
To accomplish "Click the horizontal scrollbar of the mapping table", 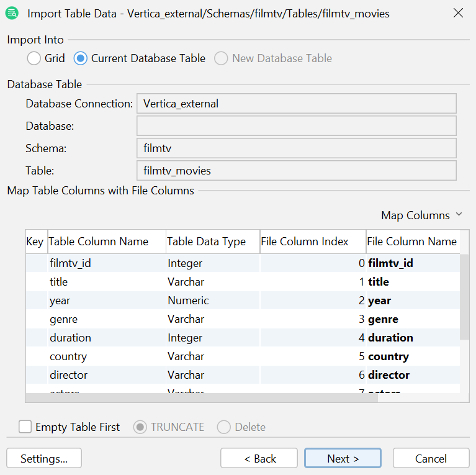I will (x=202, y=398).
